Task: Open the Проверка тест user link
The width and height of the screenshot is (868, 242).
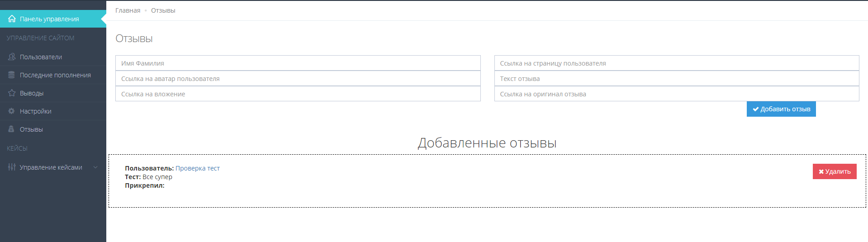Action: coord(197,168)
